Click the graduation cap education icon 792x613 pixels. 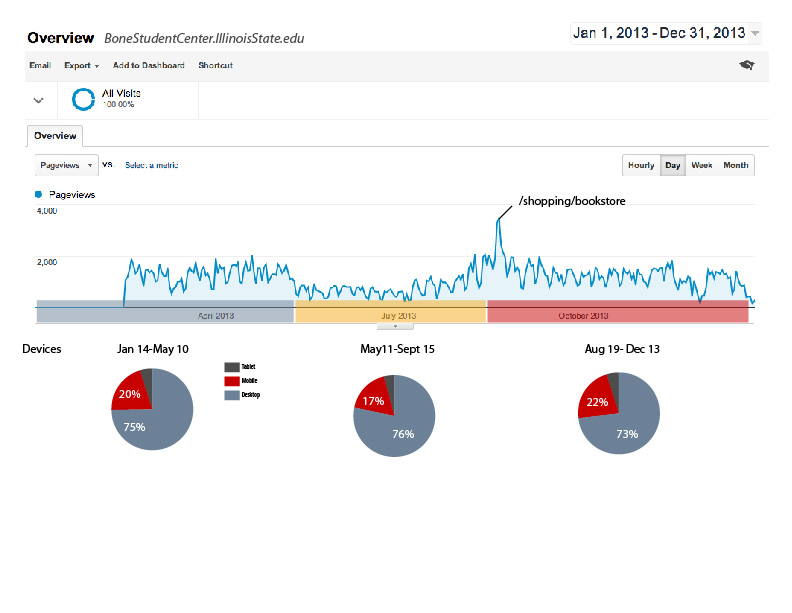[746, 65]
